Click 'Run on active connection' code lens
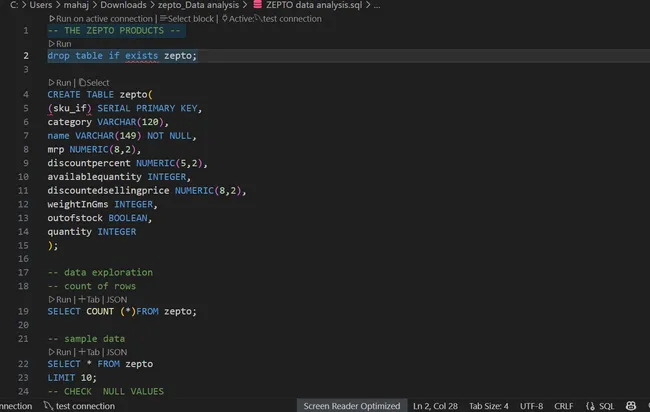The width and height of the screenshot is (650, 412). 101,19
